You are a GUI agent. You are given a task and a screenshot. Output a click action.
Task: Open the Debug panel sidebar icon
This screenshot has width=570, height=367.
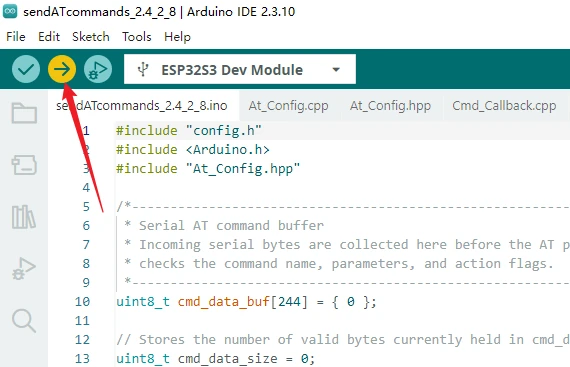click(24, 269)
